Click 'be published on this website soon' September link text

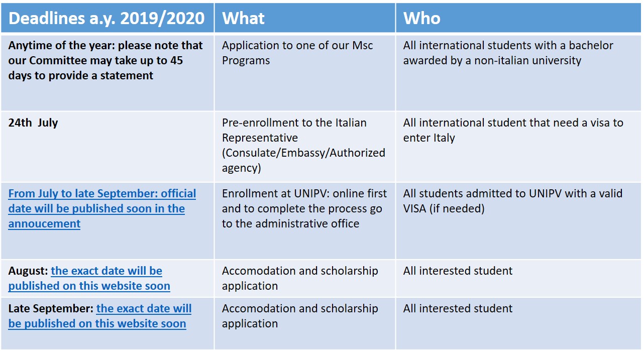pyautogui.click(x=97, y=324)
